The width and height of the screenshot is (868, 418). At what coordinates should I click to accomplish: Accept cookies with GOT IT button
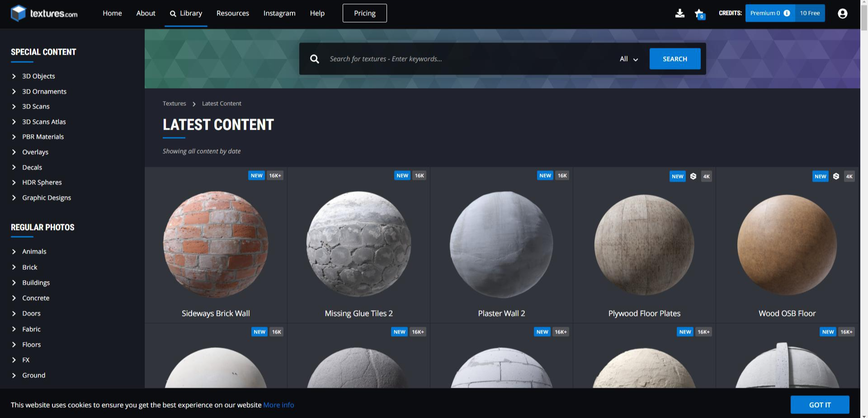pos(820,405)
